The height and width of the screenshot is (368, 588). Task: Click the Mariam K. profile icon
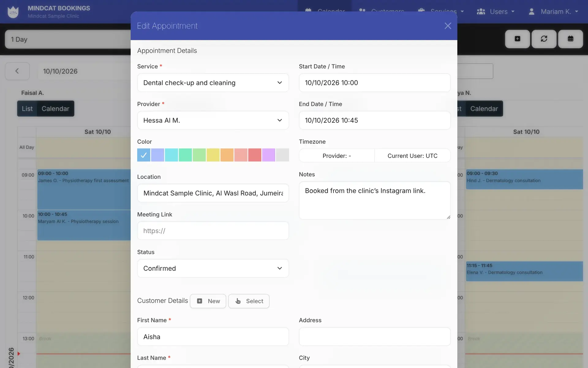coord(532,12)
